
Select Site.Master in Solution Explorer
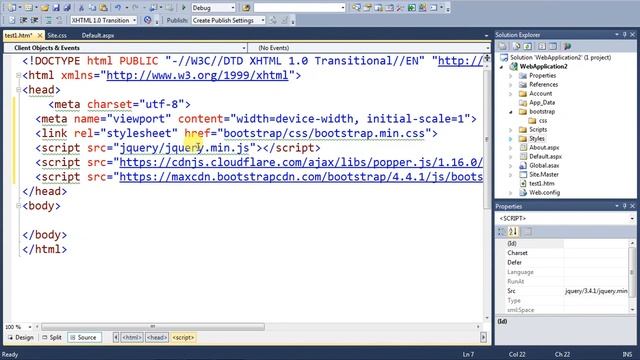[x=544, y=174]
